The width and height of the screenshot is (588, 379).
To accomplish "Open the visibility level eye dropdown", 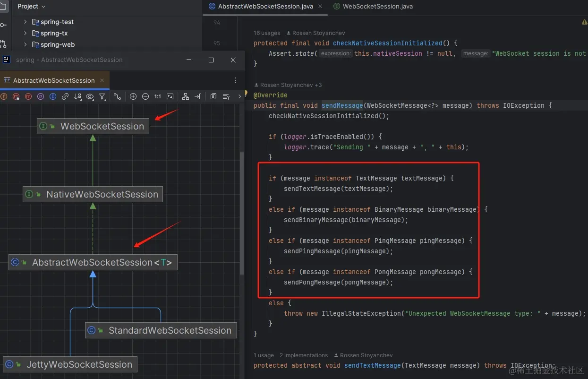I will point(90,96).
